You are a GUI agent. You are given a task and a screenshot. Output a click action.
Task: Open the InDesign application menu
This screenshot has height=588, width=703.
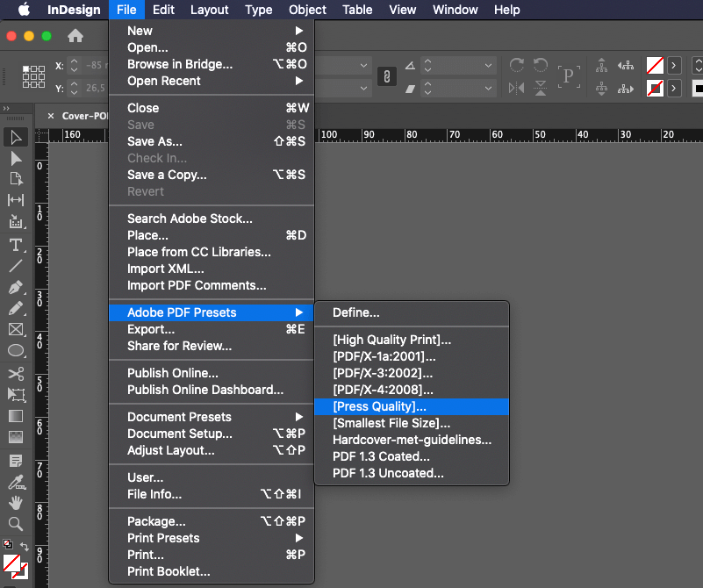pyautogui.click(x=74, y=10)
